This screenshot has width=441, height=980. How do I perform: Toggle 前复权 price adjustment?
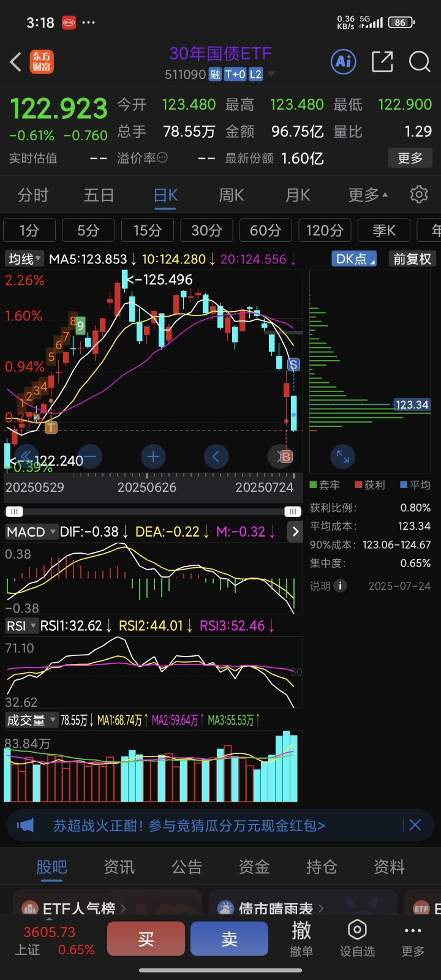(412, 259)
